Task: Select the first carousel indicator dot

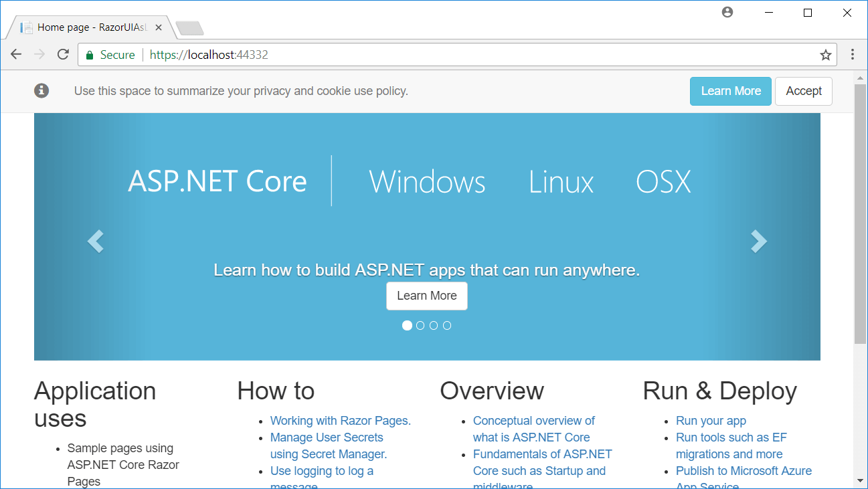Action: 407,326
